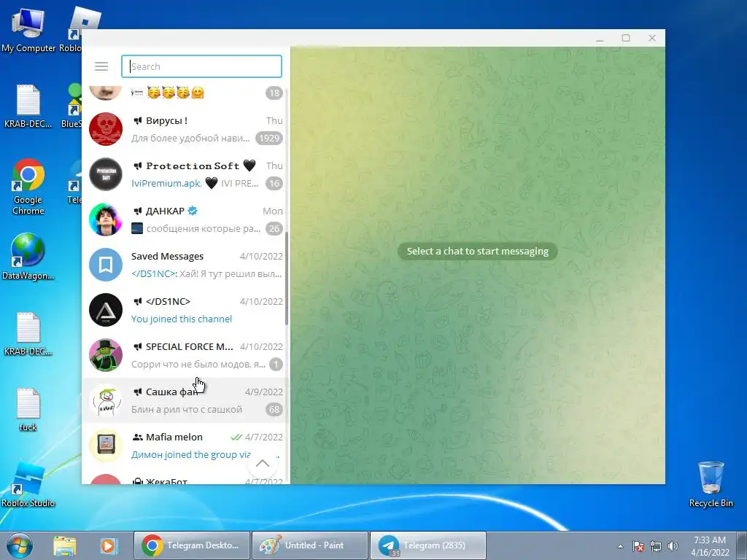Open the Сашка фан channel

(x=186, y=400)
